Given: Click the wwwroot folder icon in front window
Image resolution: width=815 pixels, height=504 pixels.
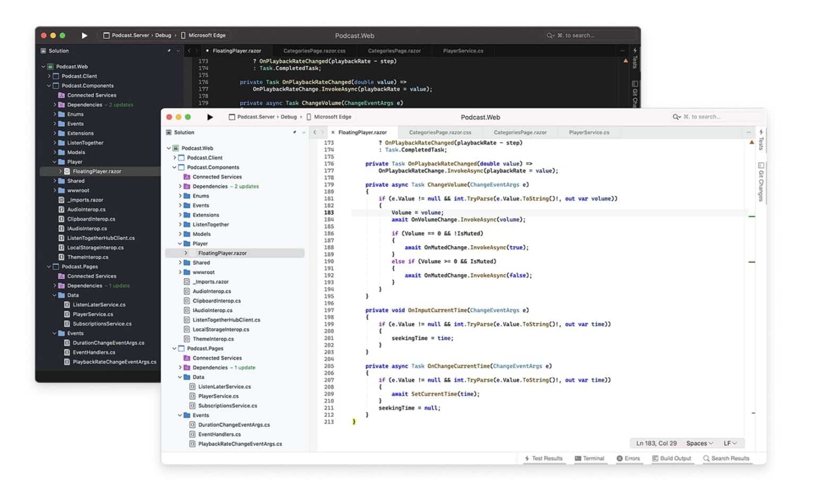Looking at the screenshot, I should click(x=187, y=273).
